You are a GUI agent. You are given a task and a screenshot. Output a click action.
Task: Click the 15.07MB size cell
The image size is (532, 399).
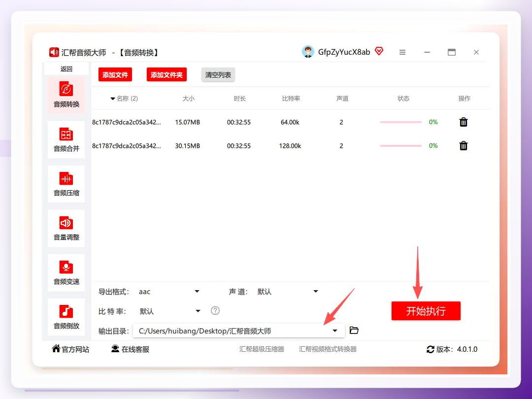[x=188, y=122]
